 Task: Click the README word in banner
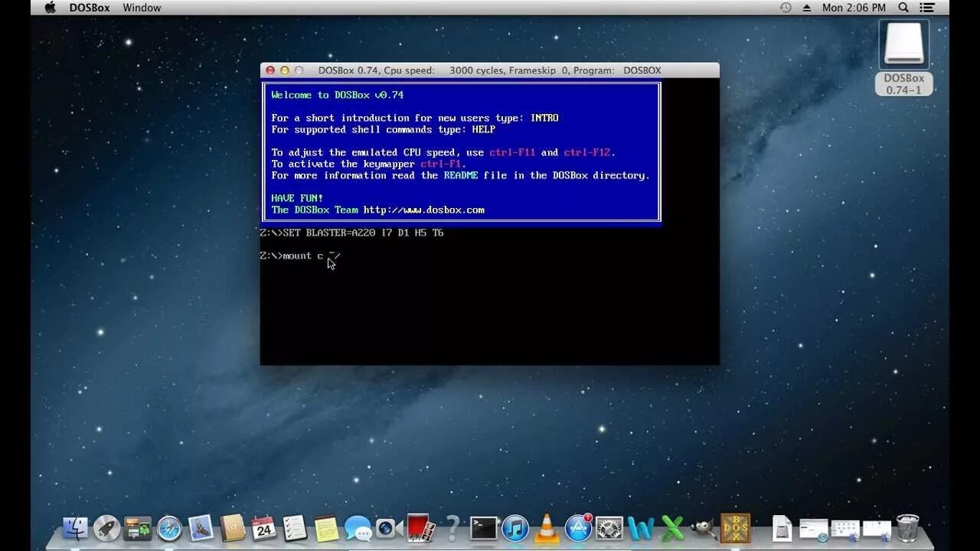(x=461, y=175)
